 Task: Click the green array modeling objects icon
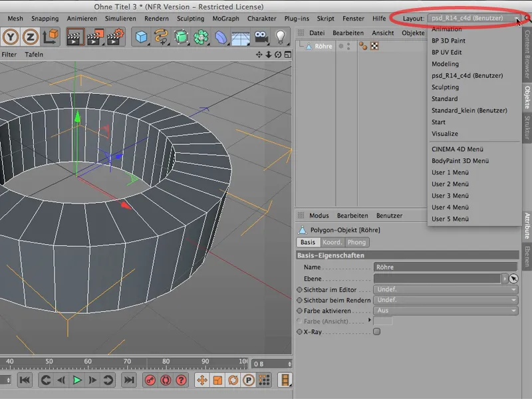(201, 37)
